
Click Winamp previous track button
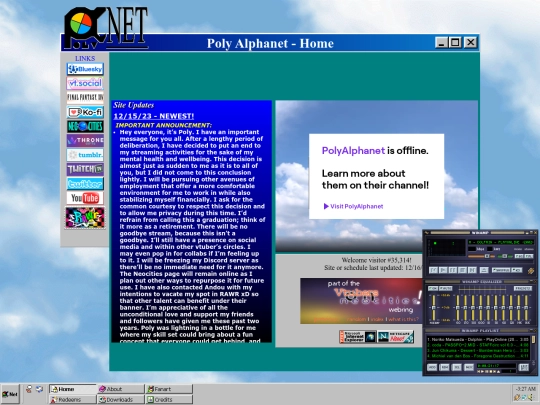pyautogui.click(x=434, y=270)
